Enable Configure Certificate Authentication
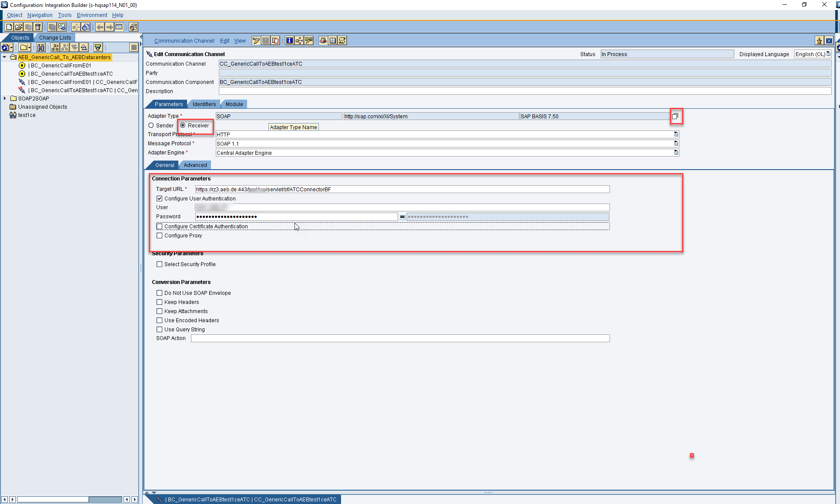This screenshot has width=840, height=504. click(160, 226)
